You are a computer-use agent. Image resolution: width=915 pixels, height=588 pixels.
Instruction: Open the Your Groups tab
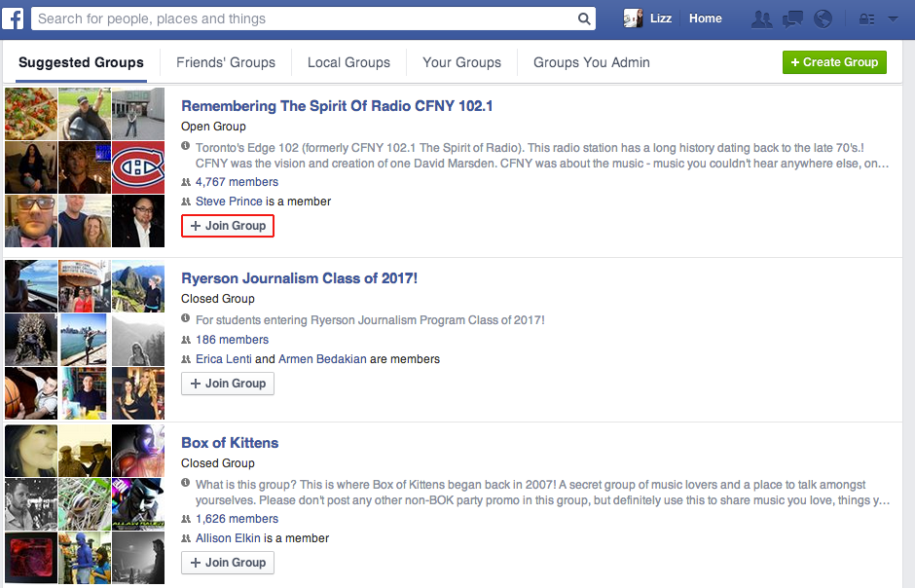tap(461, 62)
